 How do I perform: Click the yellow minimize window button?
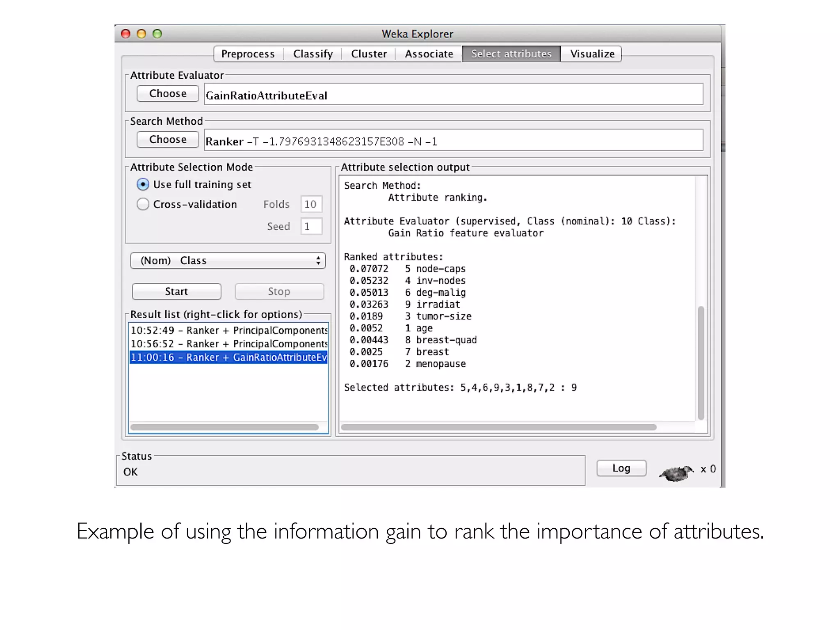pyautogui.click(x=142, y=34)
